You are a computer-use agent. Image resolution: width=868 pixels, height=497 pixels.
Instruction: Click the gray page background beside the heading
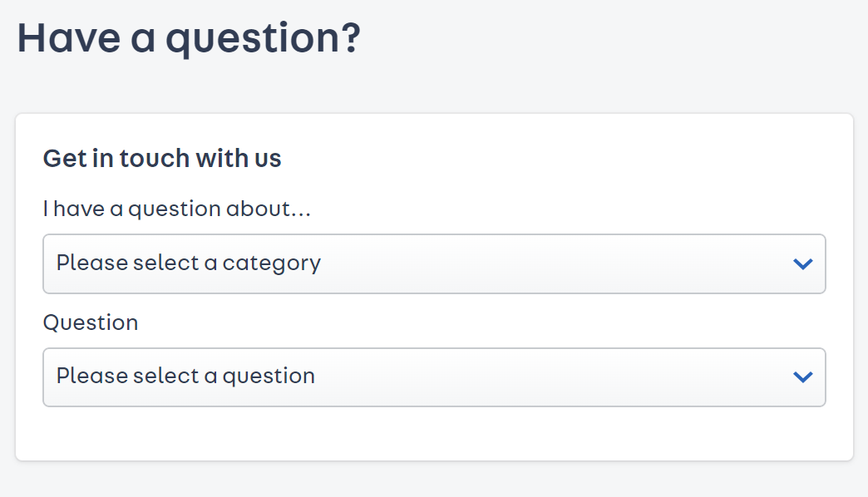615,42
